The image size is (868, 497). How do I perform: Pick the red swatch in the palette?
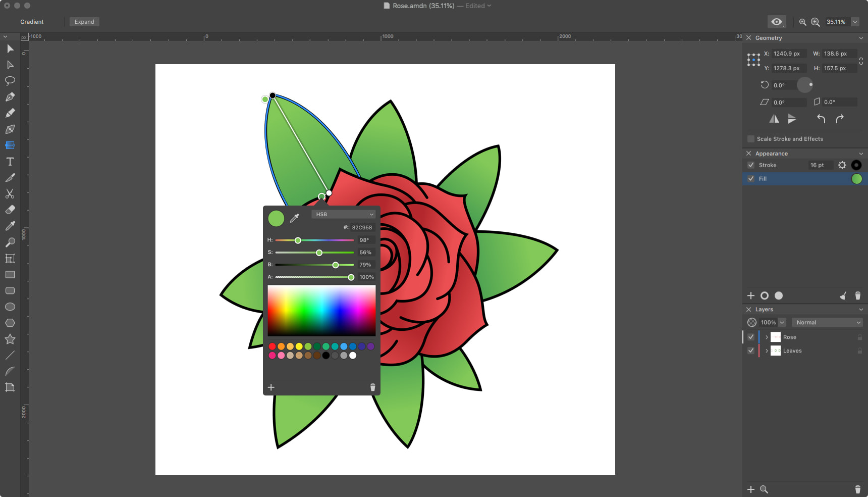(272, 346)
